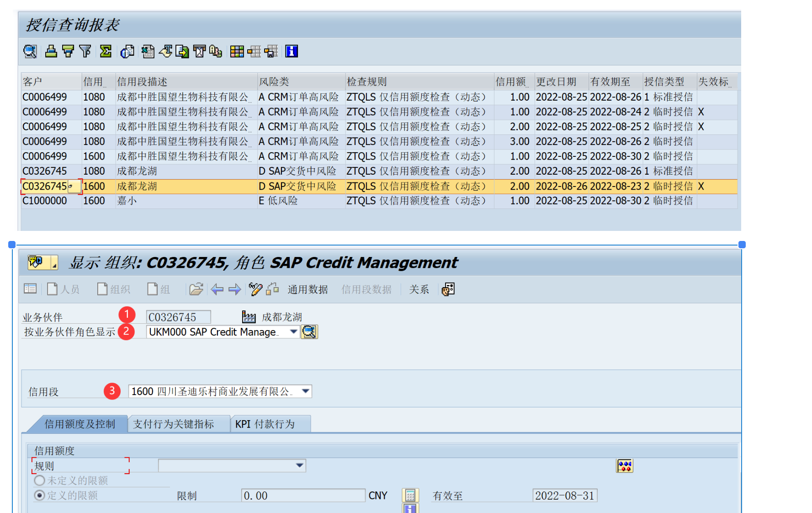Toggle display/change mode pencil icon
812x513 pixels.
(255, 289)
